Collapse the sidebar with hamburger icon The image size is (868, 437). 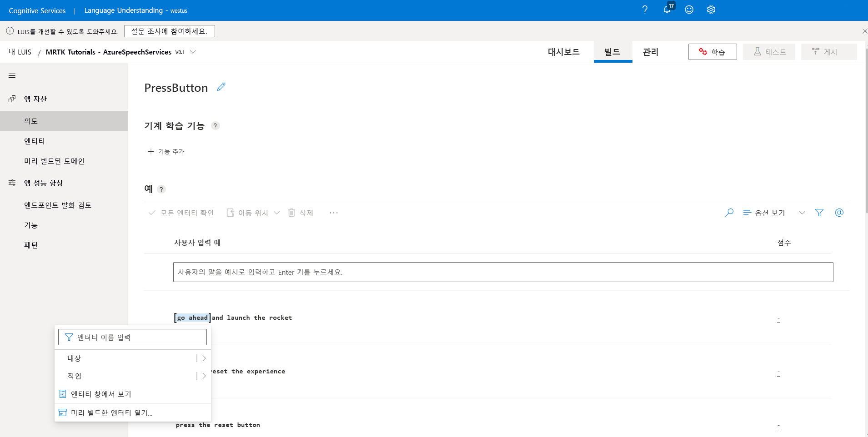tap(12, 76)
